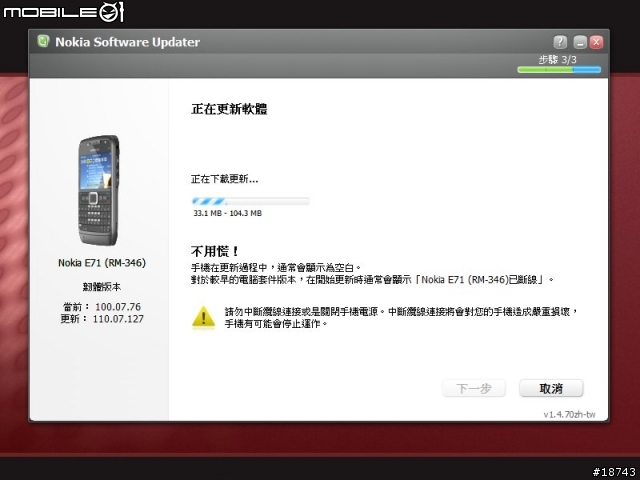Click the 步驟 3/3 step progress bar
The width and height of the screenshot is (640, 480).
pos(559,70)
